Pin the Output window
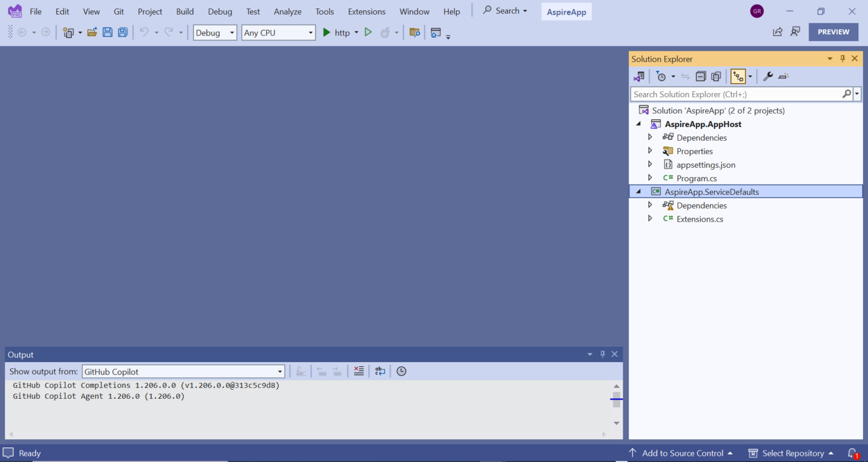The image size is (868, 462). pyautogui.click(x=602, y=354)
